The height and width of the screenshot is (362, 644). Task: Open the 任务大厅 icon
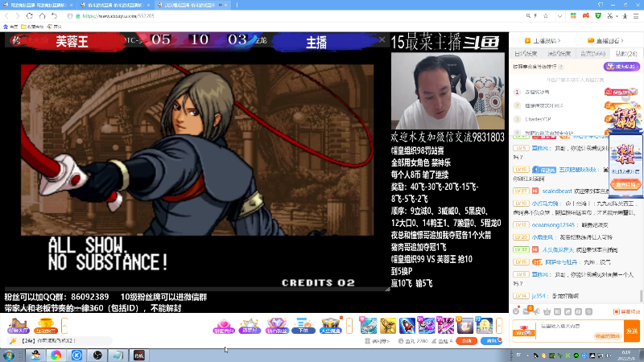pos(18,326)
